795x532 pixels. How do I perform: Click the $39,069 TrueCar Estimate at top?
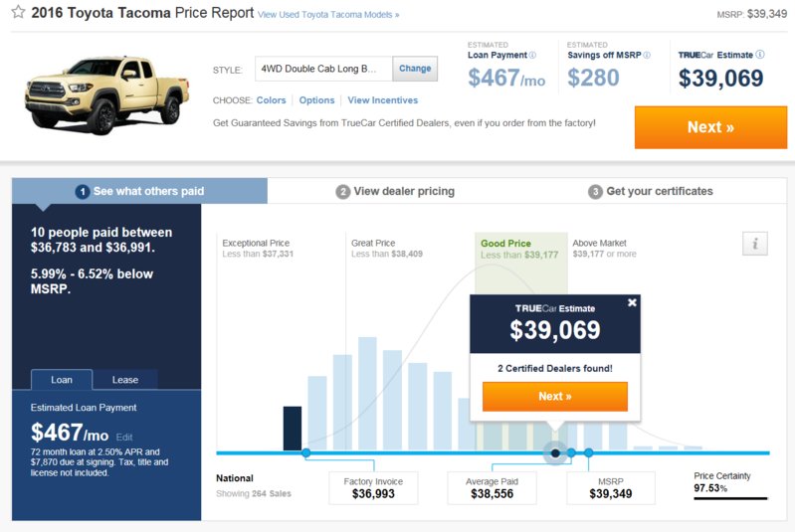(x=720, y=78)
